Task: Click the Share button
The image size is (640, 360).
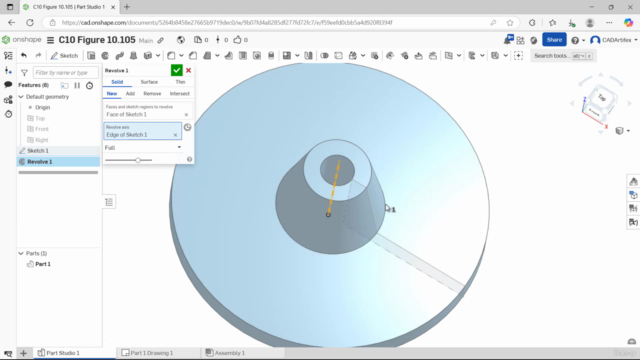Action: [x=554, y=40]
